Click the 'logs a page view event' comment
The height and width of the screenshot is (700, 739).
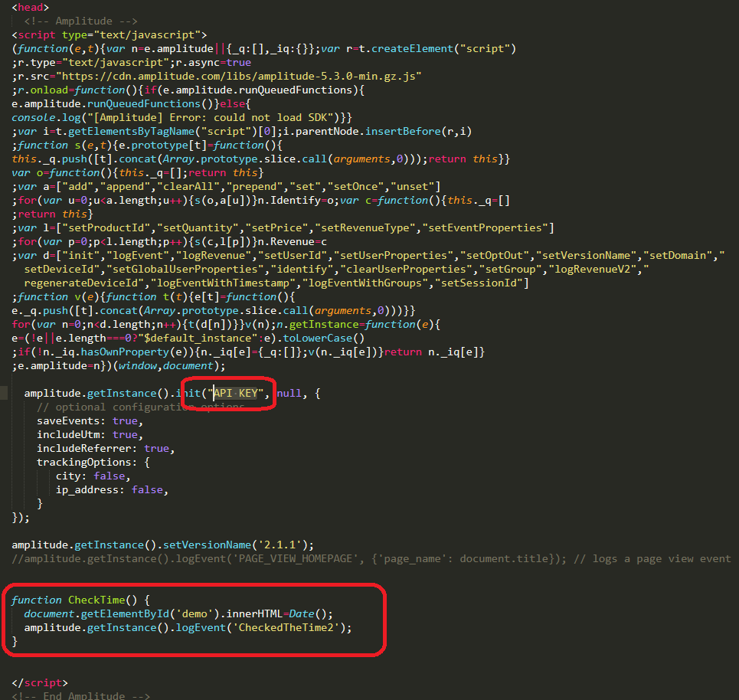652,558
